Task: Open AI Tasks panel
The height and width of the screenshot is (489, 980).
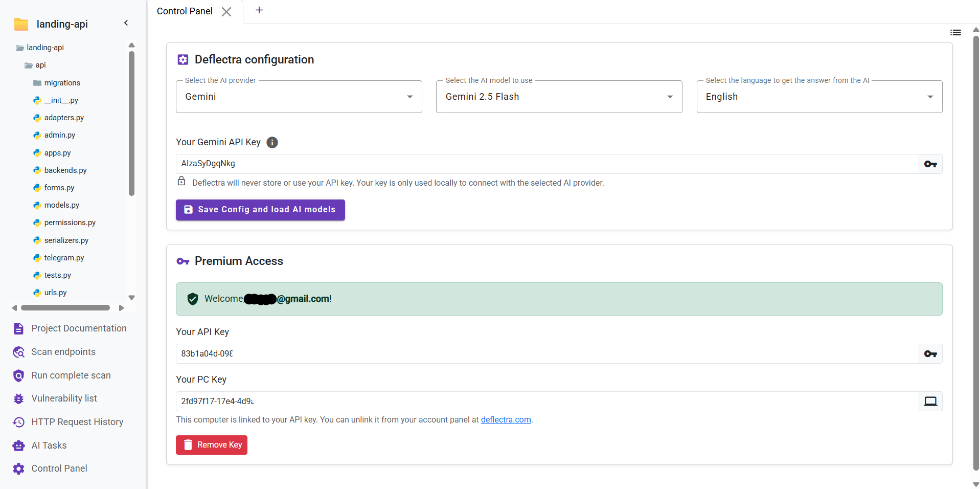Action: [x=49, y=446]
